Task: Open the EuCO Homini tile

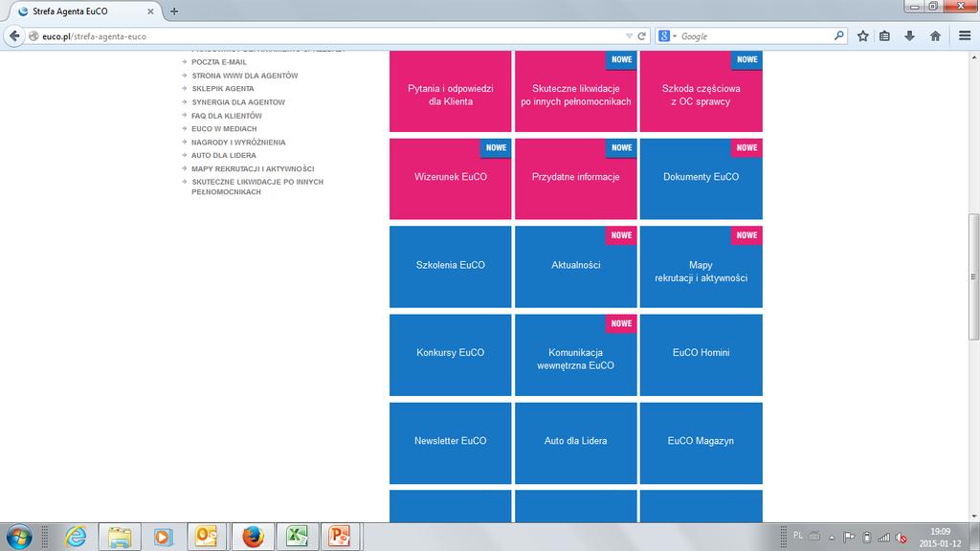Action: tap(702, 355)
